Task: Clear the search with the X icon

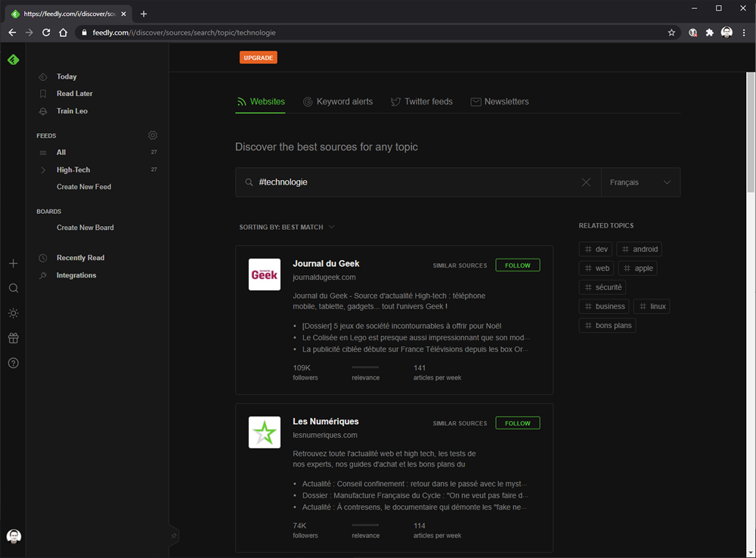Action: click(x=586, y=182)
